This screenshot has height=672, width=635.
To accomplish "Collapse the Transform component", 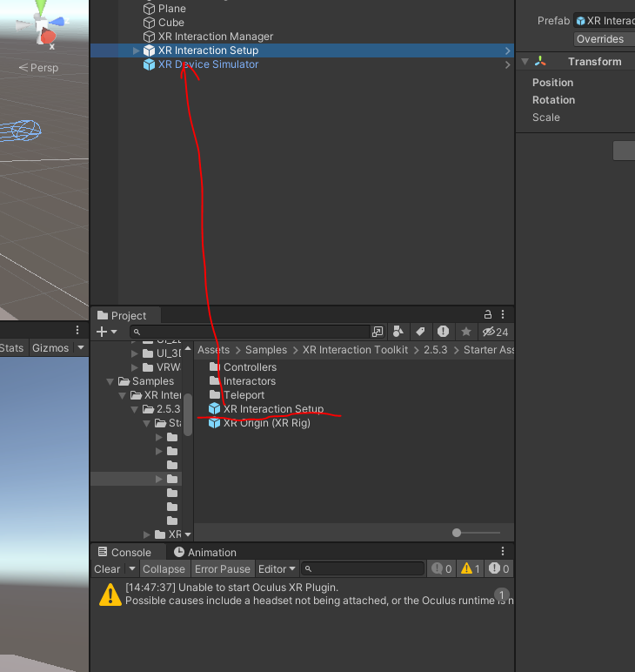I will pyautogui.click(x=525, y=62).
